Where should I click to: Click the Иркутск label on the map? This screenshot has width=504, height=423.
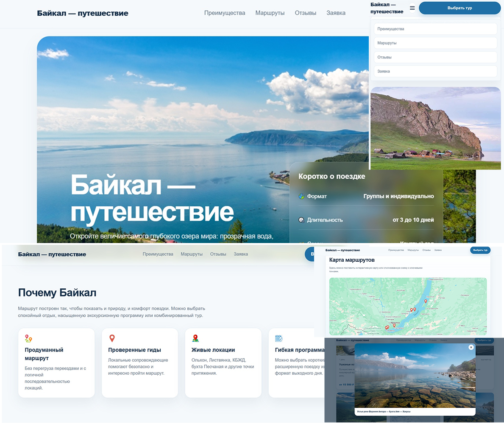(395, 323)
